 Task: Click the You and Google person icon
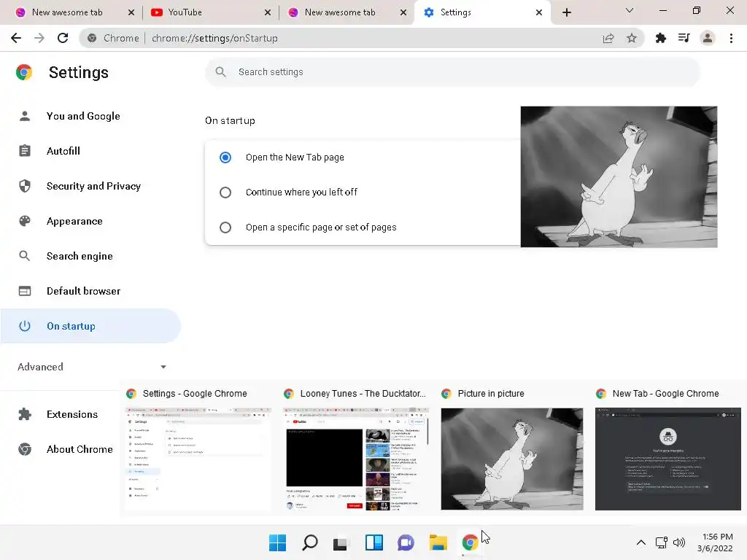coord(25,116)
